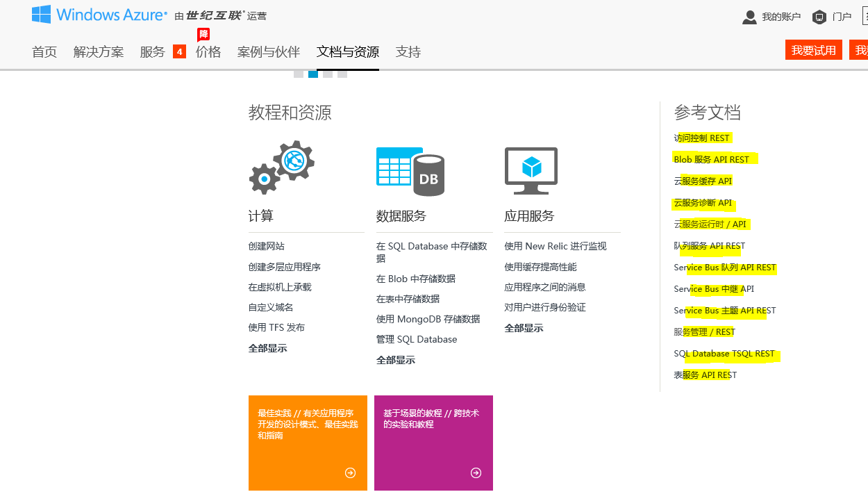Select the active blue carousel indicator
The height and width of the screenshot is (492, 868).
point(313,74)
